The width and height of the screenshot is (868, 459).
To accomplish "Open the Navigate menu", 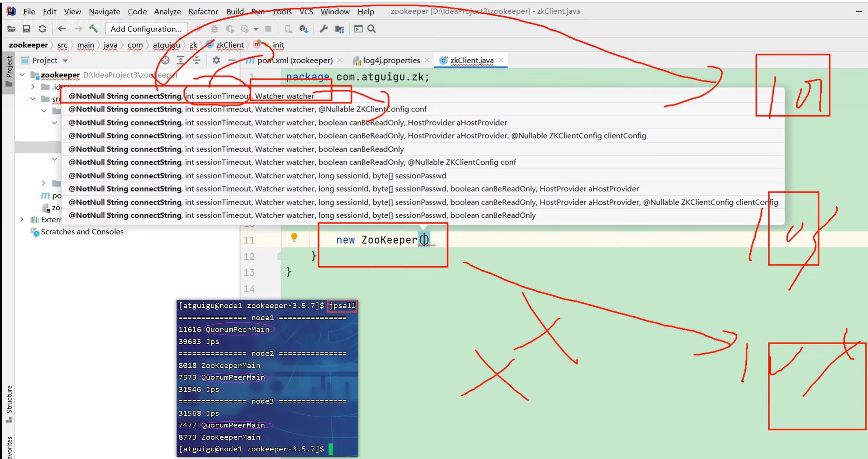I will click(104, 11).
